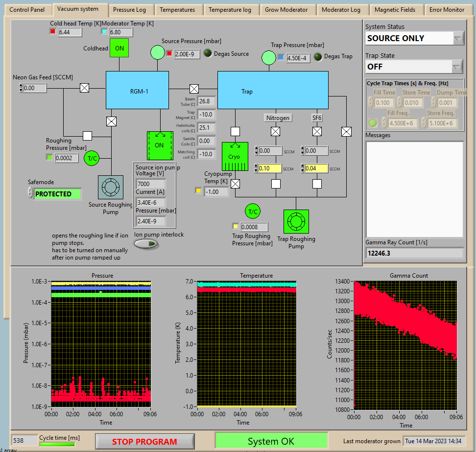476x452 pixels.
Task: Click the Neon Gas Feed SCCM input field
Action: 35,88
